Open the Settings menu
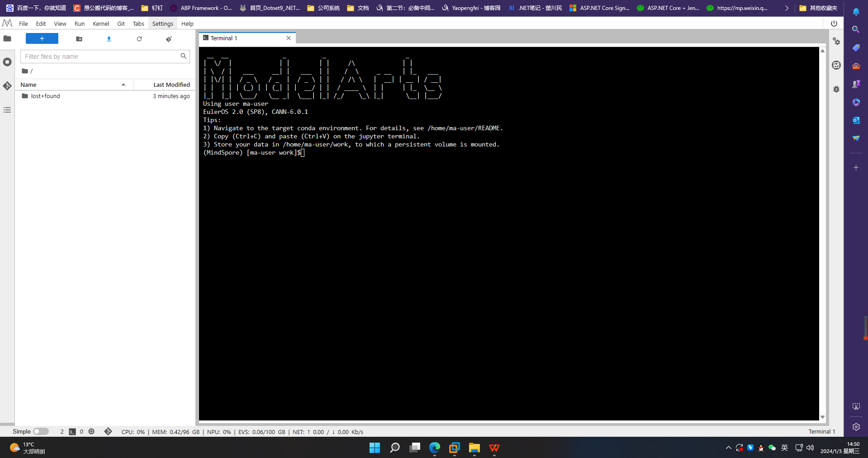868x458 pixels. 163,24
